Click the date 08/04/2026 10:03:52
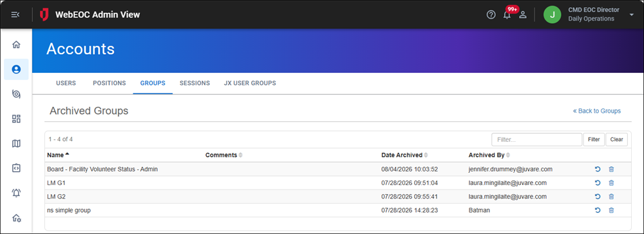 (x=410, y=169)
